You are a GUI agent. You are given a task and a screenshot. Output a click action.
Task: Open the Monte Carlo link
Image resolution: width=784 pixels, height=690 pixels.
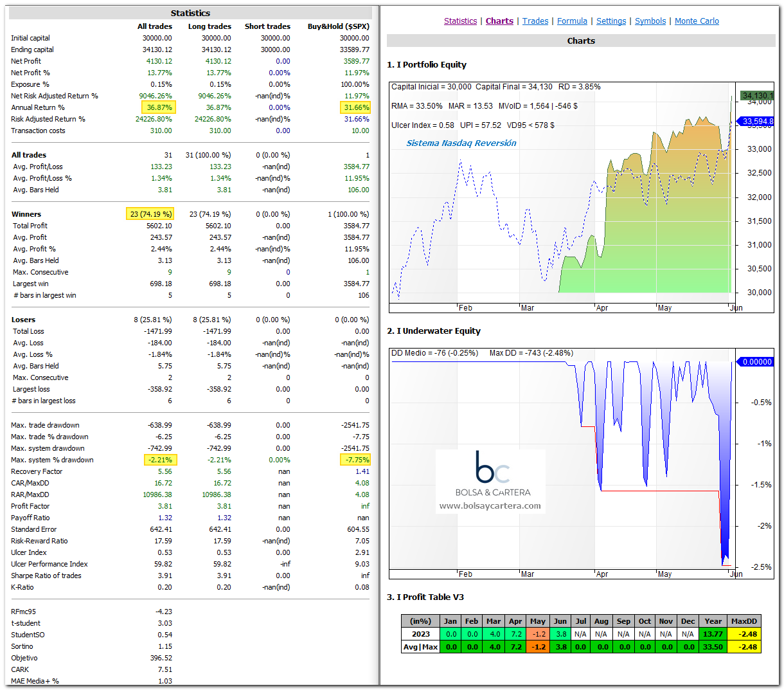697,21
